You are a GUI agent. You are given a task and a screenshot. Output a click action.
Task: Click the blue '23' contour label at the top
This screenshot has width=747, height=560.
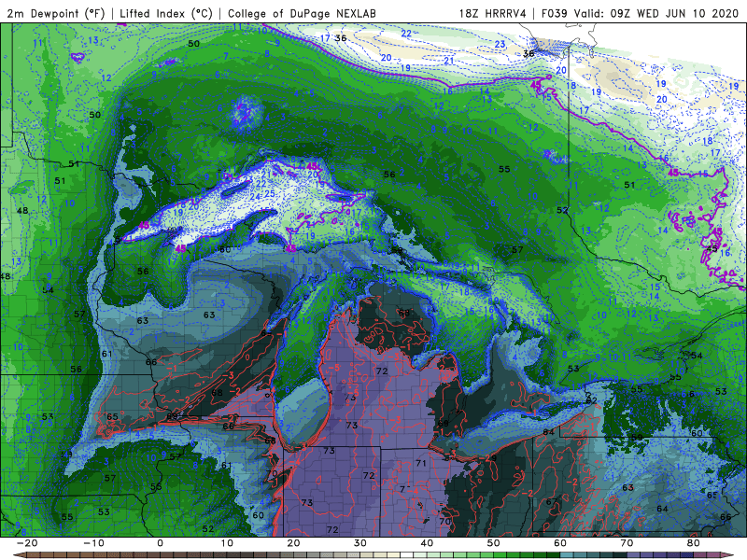pos(500,44)
